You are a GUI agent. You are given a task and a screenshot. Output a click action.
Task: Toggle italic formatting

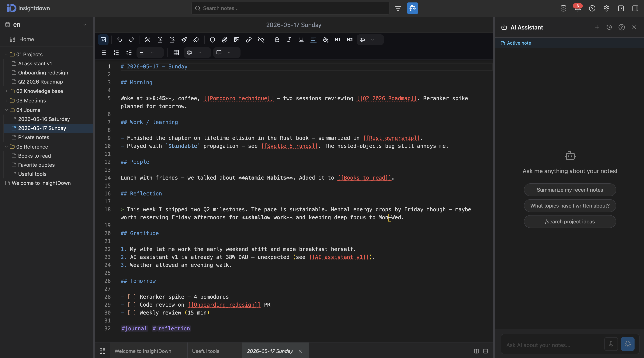[289, 40]
